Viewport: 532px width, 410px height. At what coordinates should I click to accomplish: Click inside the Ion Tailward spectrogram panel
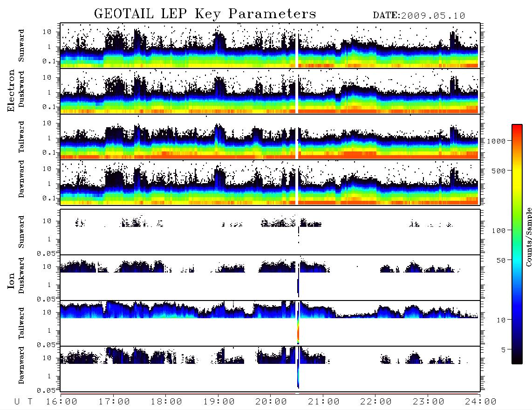click(270, 323)
